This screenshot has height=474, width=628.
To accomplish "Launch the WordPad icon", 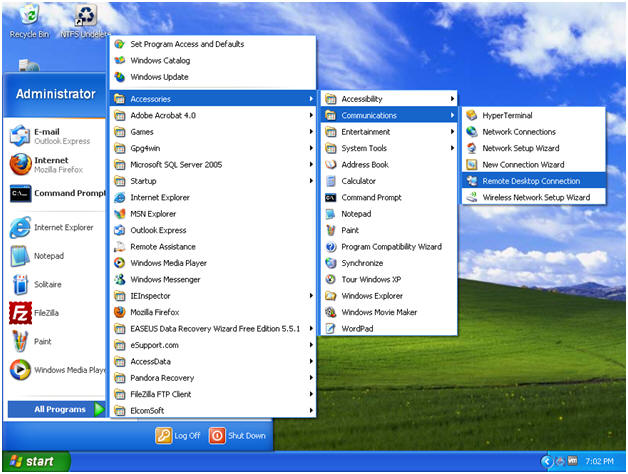I will tap(330, 329).
